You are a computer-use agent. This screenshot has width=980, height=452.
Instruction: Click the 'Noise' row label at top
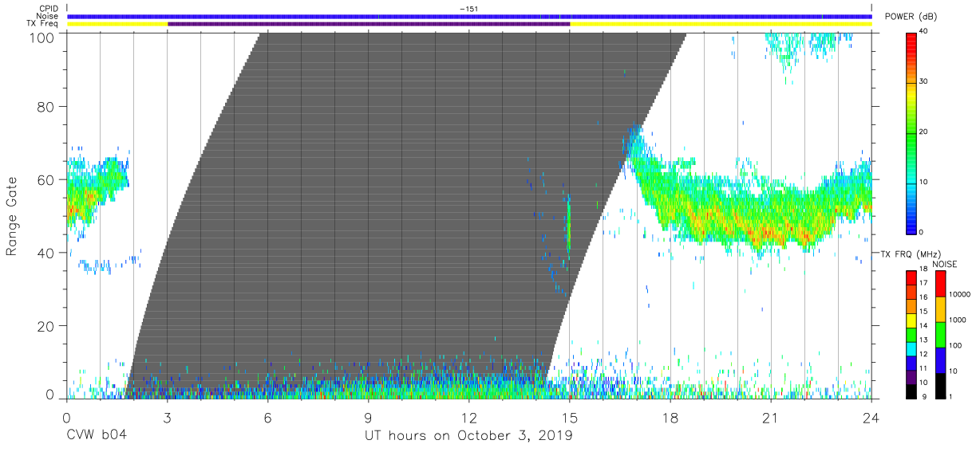(x=48, y=16)
